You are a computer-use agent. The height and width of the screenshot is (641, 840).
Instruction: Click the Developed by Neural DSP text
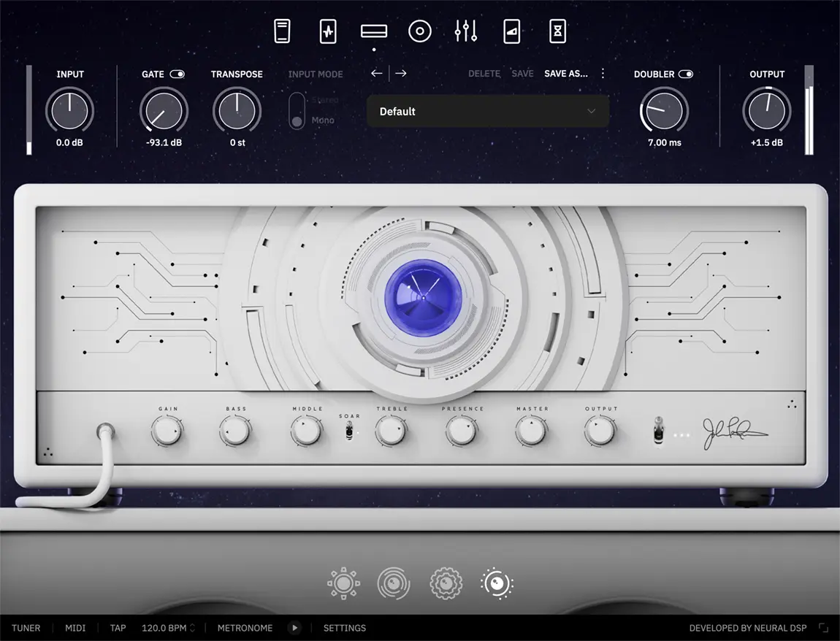point(748,628)
